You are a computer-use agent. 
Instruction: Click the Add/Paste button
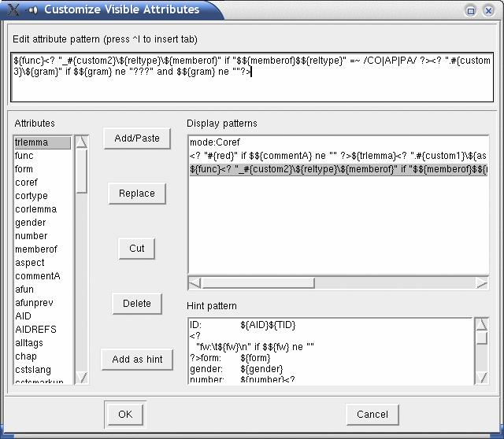click(x=137, y=138)
